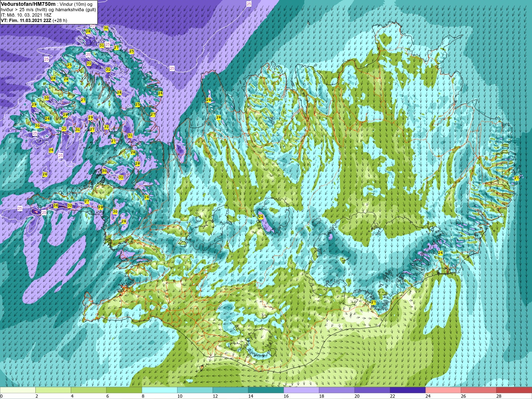Click the '27' gust label on the east coast

517,178
